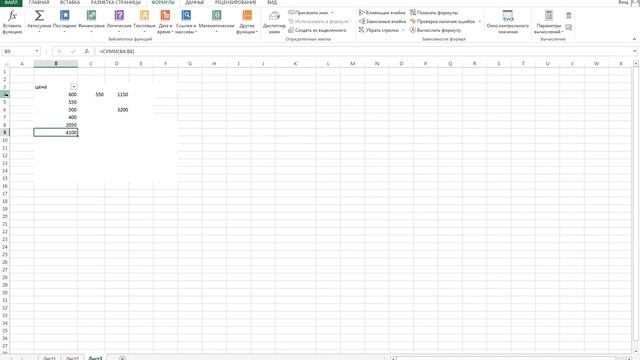Toggle Show Formulas (Показать формулы)
This screenshot has width=640, height=360.
point(434,13)
